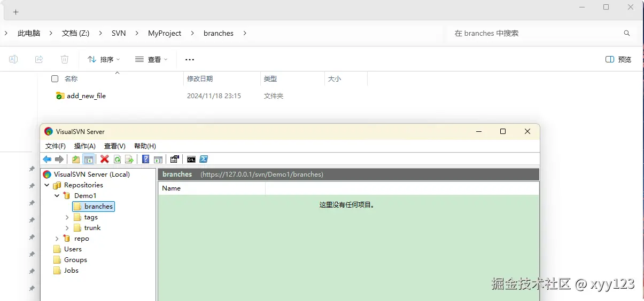Open the properties toolbar icon

coord(174,159)
